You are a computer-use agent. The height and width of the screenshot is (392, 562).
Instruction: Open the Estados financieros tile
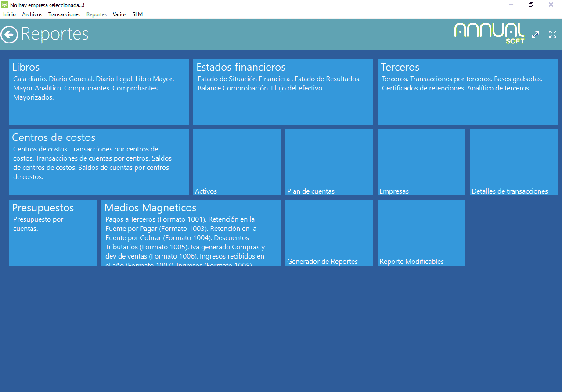[x=283, y=92]
